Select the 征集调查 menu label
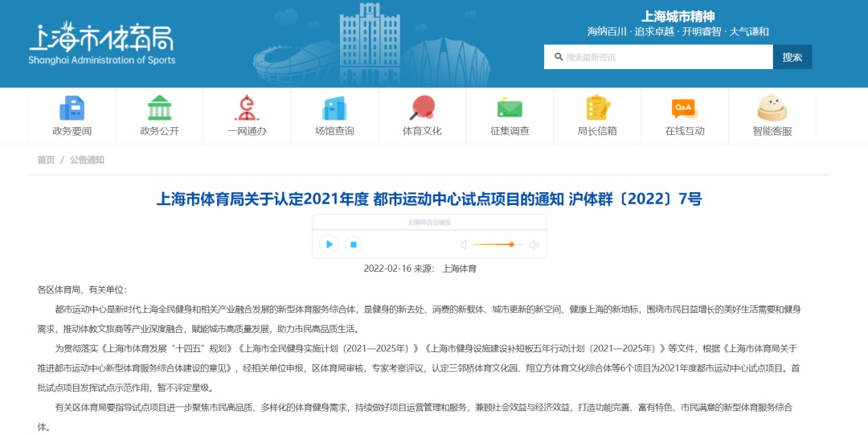This screenshot has width=868, height=435. (x=510, y=131)
